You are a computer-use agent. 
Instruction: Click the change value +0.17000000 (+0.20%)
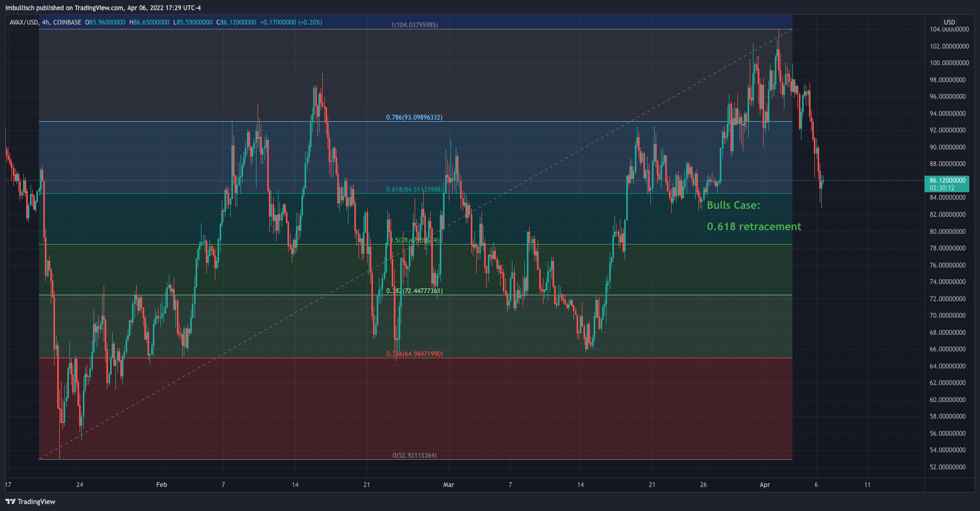[291, 22]
